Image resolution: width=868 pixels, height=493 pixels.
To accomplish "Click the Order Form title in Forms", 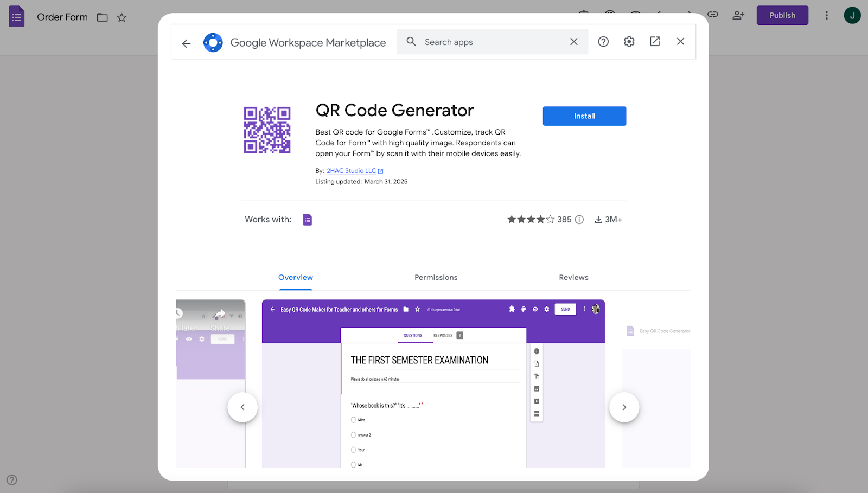I will 62,17.
